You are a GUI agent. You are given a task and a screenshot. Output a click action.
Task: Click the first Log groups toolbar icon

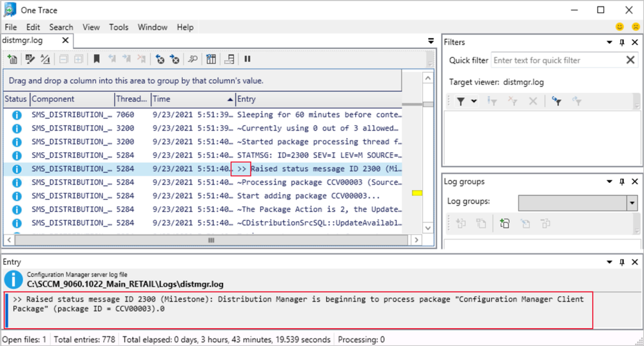tap(461, 224)
